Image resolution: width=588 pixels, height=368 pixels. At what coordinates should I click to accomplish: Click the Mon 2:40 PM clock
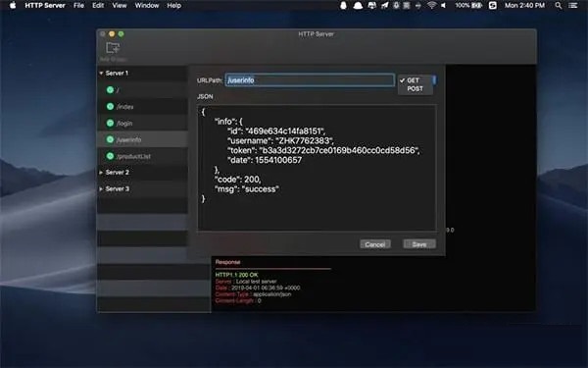pyautogui.click(x=524, y=6)
